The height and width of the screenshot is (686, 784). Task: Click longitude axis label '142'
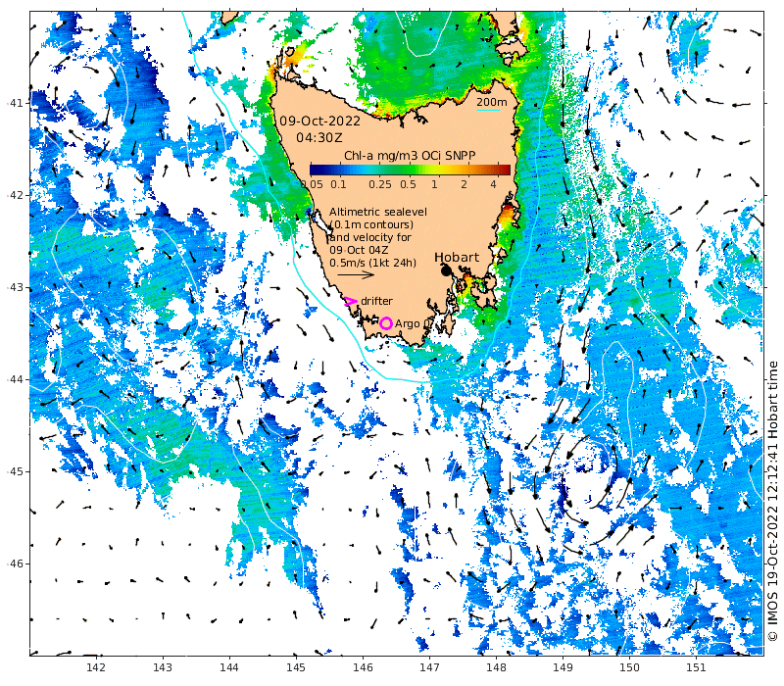[96, 667]
